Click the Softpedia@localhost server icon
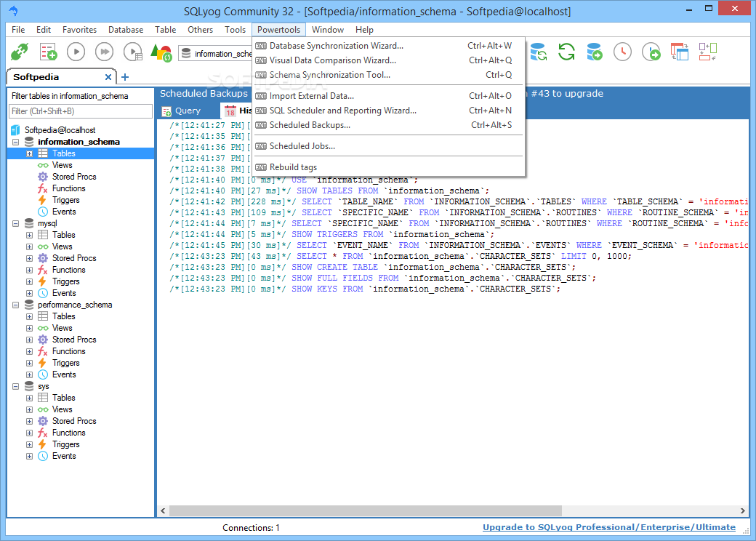Viewport: 756px width, 541px height. point(15,129)
